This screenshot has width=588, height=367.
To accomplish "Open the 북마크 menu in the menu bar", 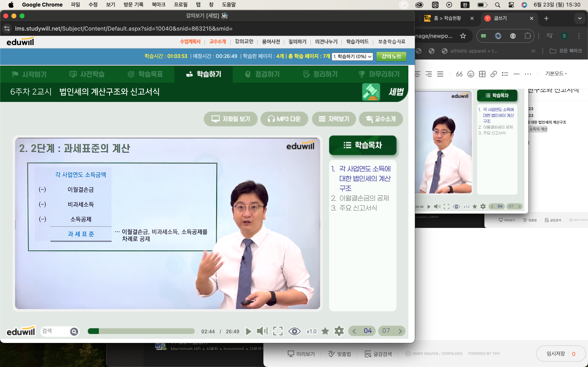I will point(158,5).
